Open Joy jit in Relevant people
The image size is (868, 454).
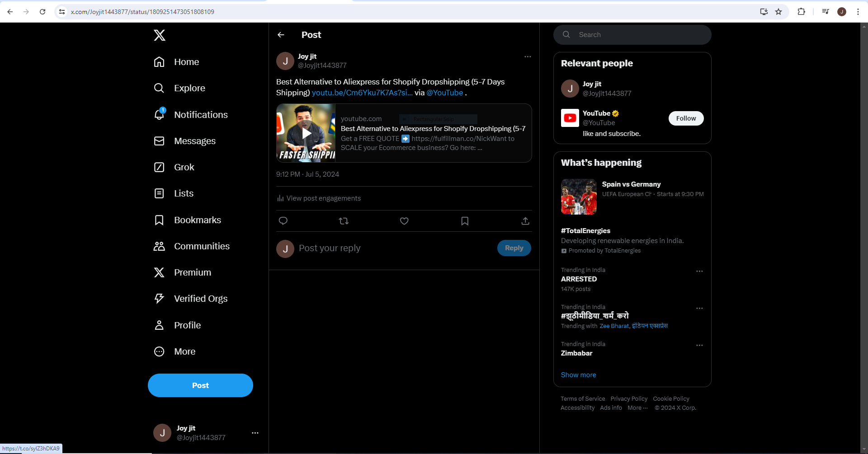pos(592,84)
